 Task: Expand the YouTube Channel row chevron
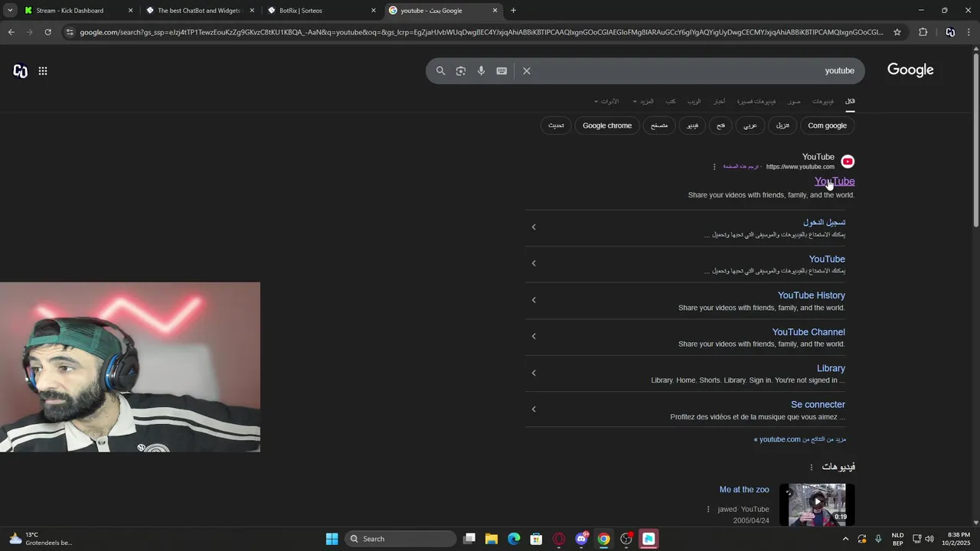[534, 336]
